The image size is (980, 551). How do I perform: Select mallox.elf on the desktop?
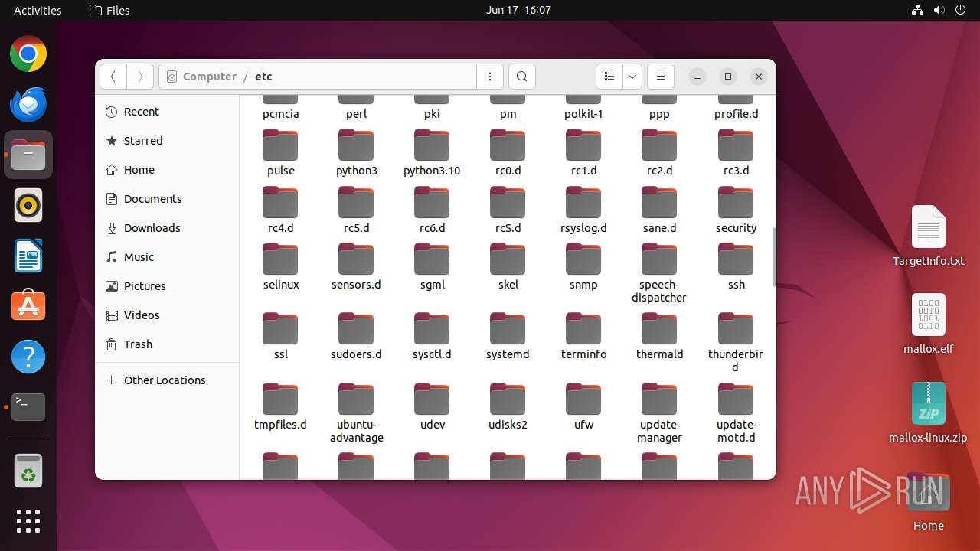(x=928, y=324)
